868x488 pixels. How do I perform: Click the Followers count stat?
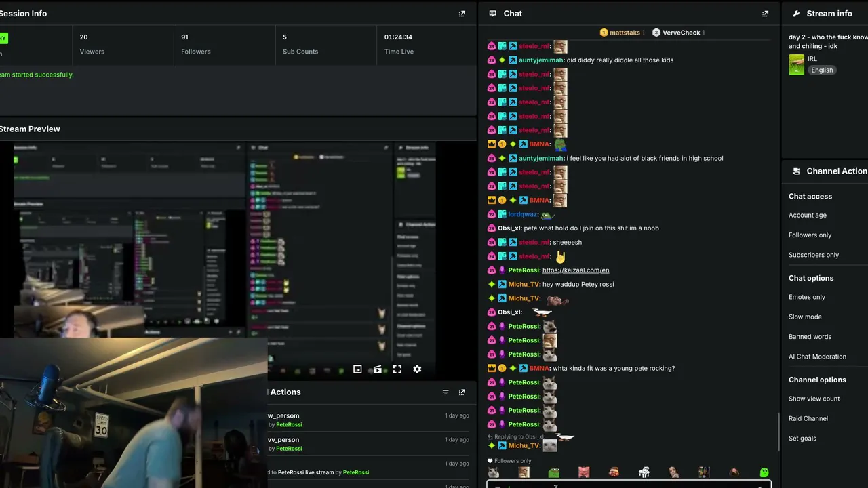coord(195,45)
